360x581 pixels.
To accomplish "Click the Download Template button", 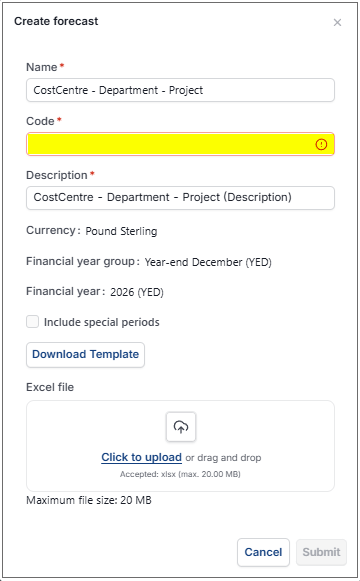I will (85, 355).
